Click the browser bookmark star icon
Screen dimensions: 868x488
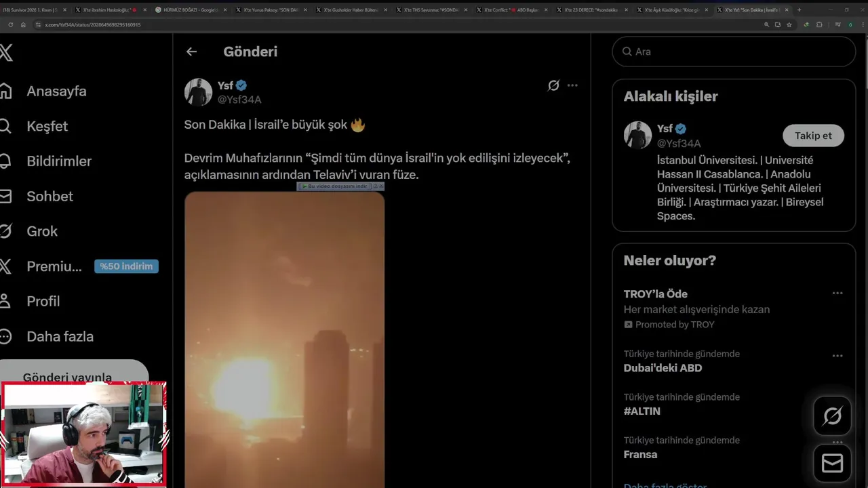coord(789,24)
